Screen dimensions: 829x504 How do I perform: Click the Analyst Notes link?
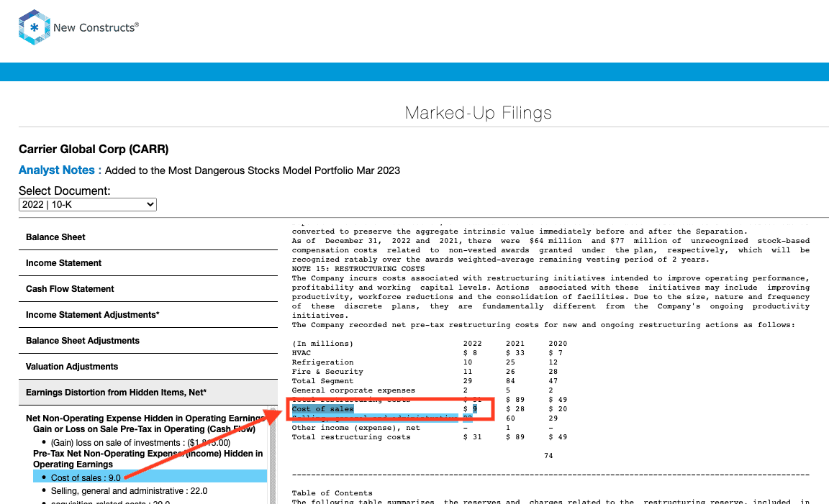(x=60, y=170)
